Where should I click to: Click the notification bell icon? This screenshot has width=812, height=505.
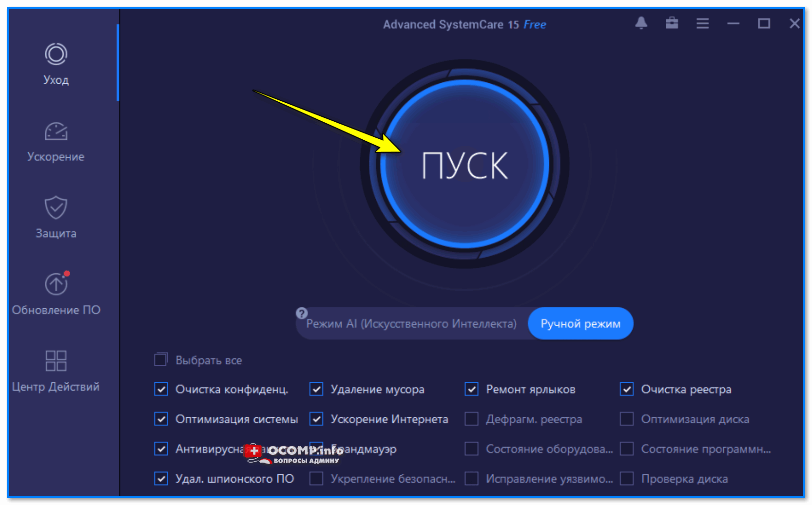click(641, 23)
